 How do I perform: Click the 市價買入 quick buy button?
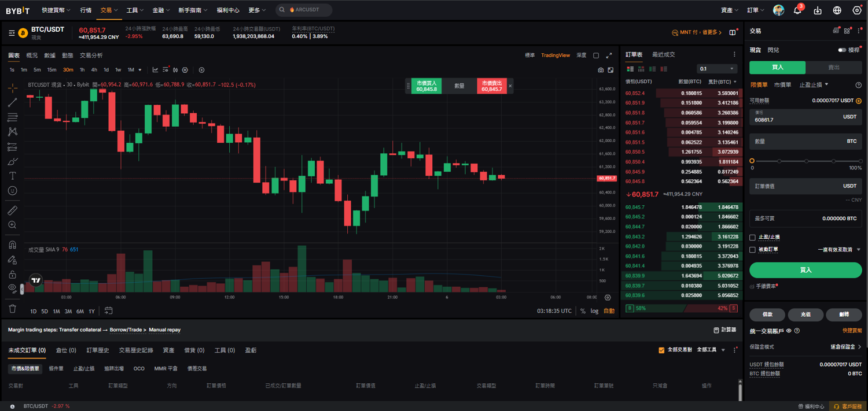[x=426, y=86]
